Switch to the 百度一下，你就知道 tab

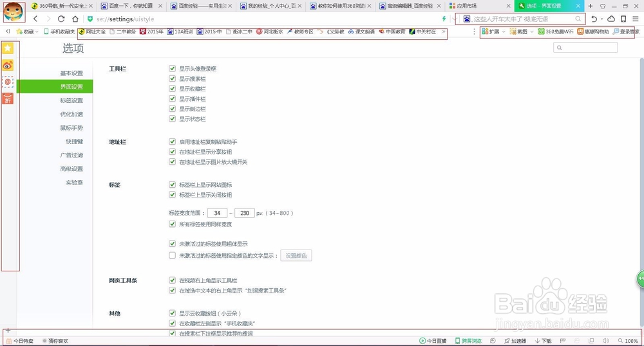[x=131, y=6]
